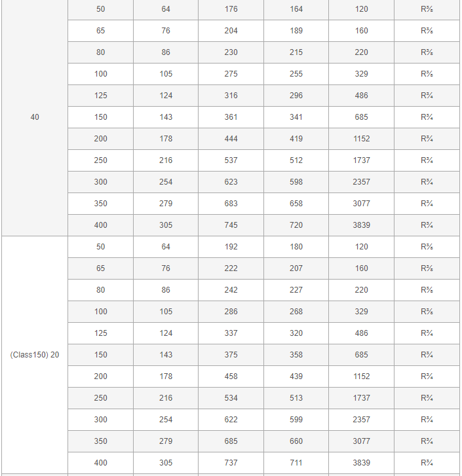Click the table cell containing 192
The image size is (462, 476).
pos(231,247)
